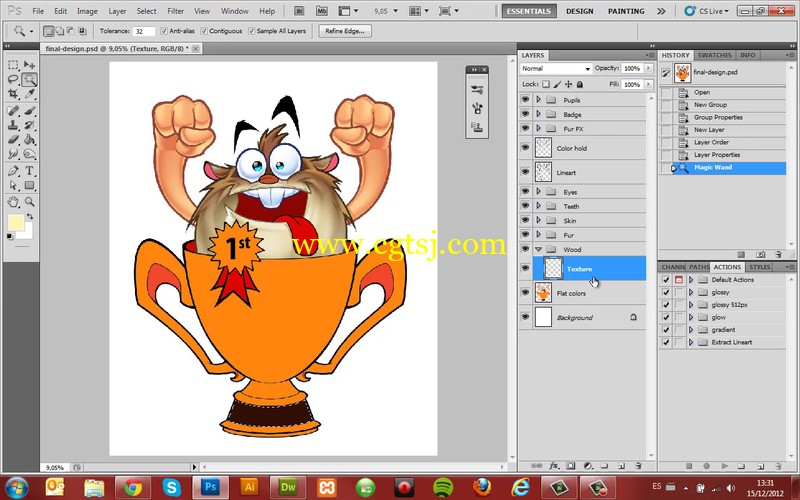Create new adjustment layer icon
The height and width of the screenshot is (500, 800).
click(587, 466)
